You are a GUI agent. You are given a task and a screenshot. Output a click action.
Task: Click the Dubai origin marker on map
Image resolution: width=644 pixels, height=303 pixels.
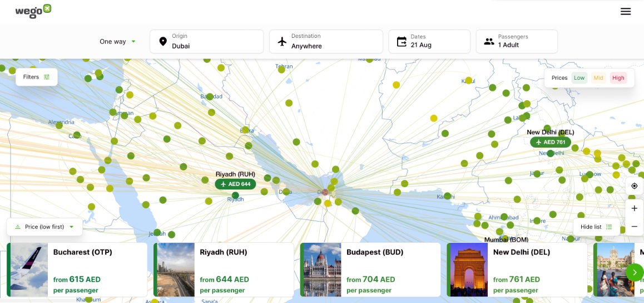click(x=325, y=192)
